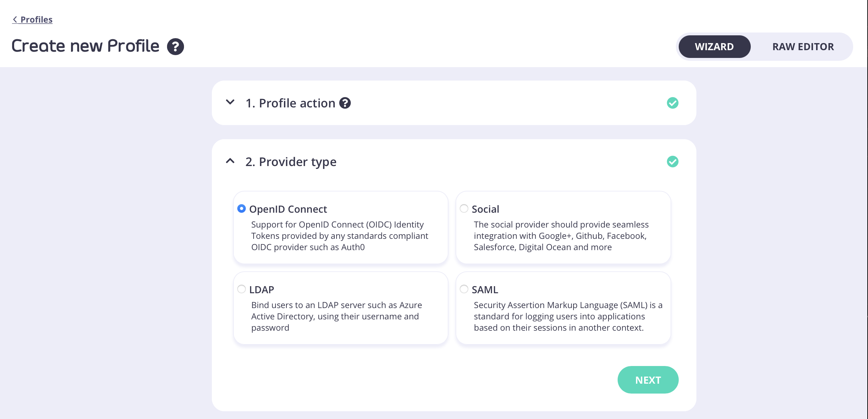Image resolution: width=868 pixels, height=419 pixels.
Task: Switch to the Raw Editor view
Action: (x=803, y=46)
